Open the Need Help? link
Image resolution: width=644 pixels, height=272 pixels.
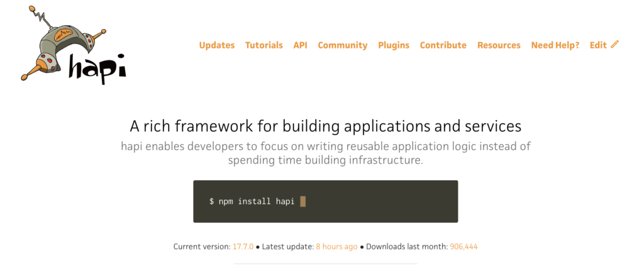click(555, 45)
